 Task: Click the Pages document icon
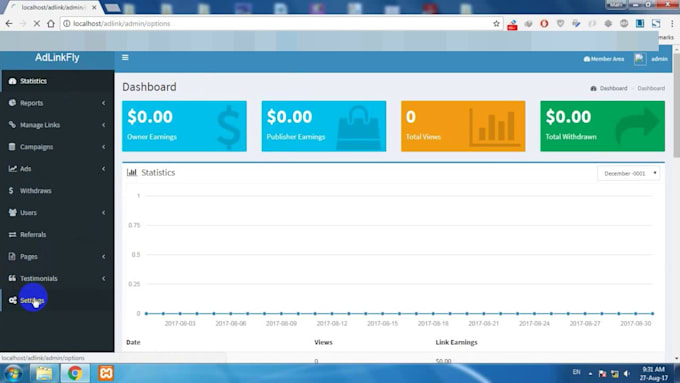(x=12, y=256)
